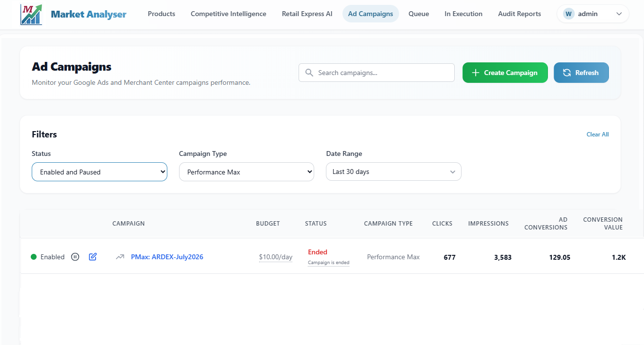Click the Market Analyser brand name
Image resolution: width=644 pixels, height=345 pixels.
(x=88, y=15)
